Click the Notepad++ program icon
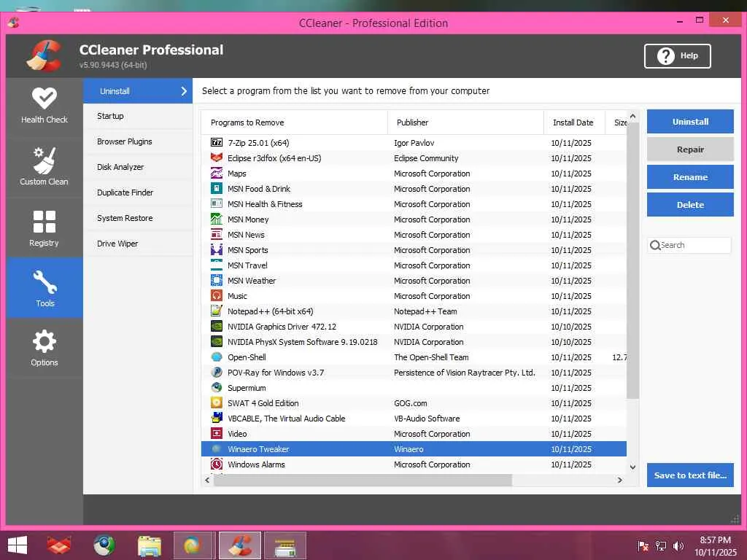Image resolution: width=747 pixels, height=560 pixels. click(x=216, y=311)
